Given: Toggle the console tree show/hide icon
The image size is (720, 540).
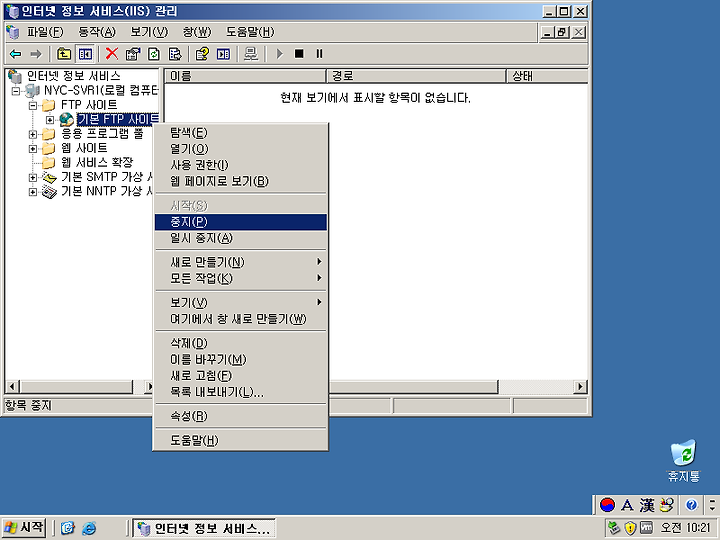Looking at the screenshot, I should [85, 54].
